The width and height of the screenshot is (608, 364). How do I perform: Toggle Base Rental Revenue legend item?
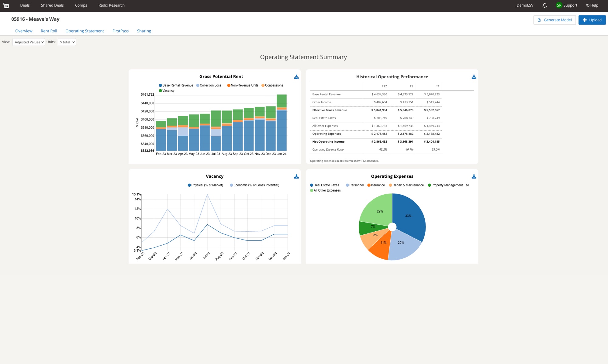click(176, 85)
